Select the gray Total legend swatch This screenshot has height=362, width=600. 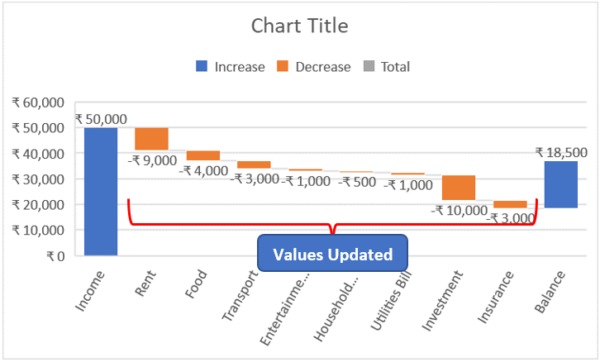(x=369, y=66)
